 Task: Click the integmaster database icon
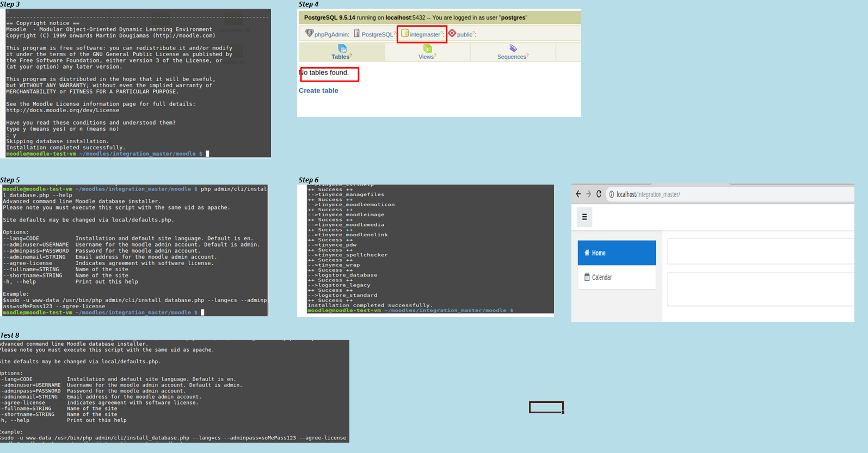tap(405, 33)
